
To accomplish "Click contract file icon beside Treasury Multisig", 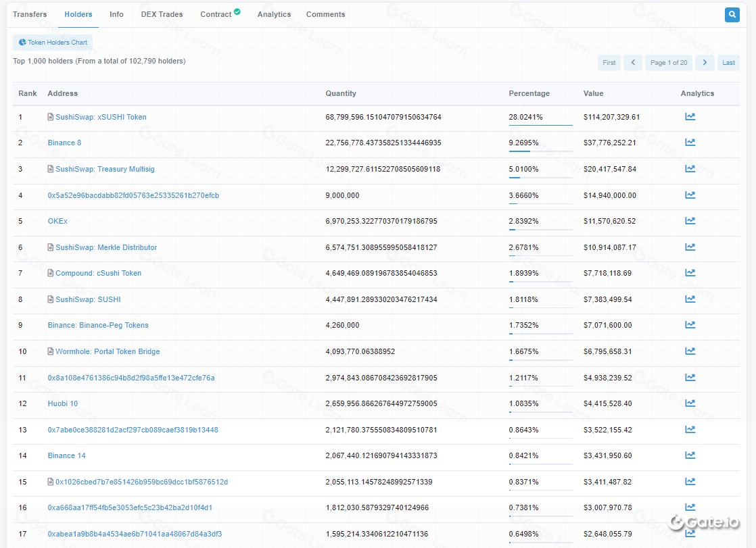I will pos(51,169).
